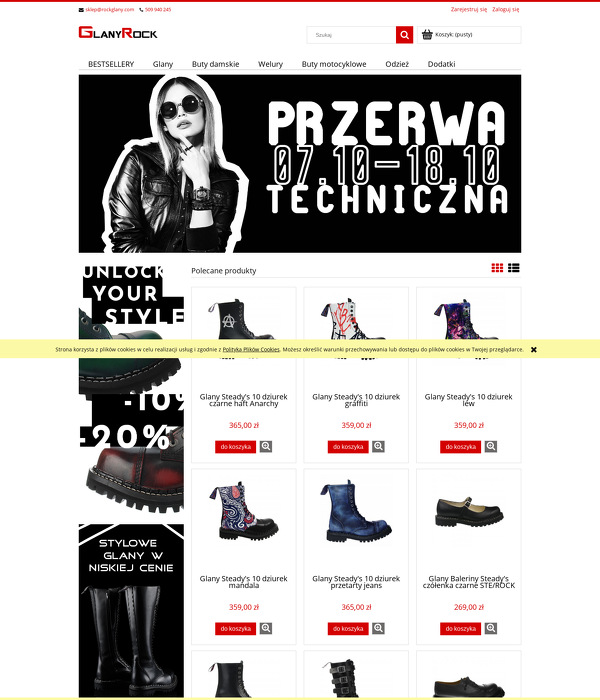Expand the Dodatki menu category
Viewport: 600px width, 700px height.
[x=442, y=64]
